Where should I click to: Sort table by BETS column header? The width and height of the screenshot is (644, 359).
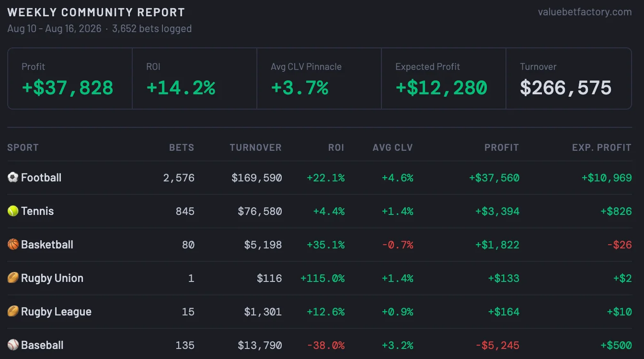(x=182, y=147)
